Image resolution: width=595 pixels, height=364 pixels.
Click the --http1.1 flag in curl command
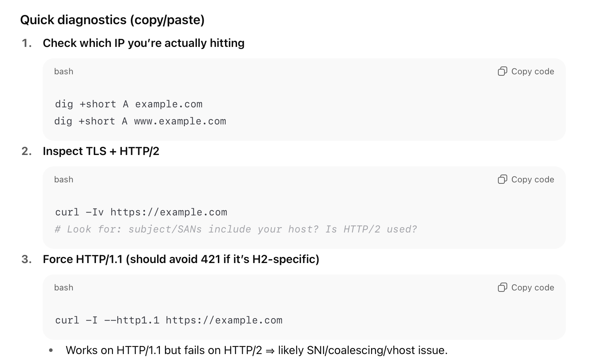pos(132,320)
